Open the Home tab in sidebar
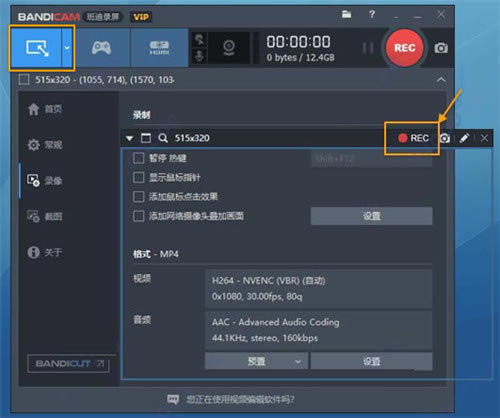This screenshot has height=418, width=500. pyautogui.click(x=45, y=109)
